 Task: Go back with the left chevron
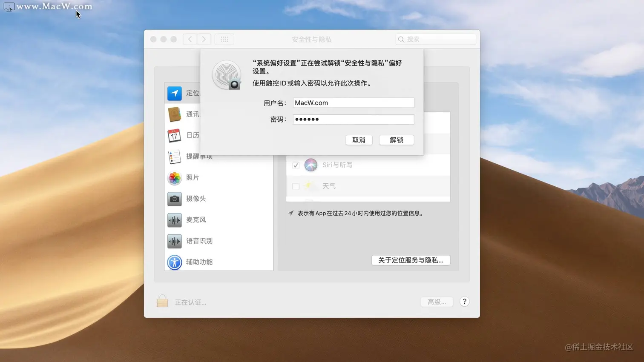click(x=190, y=39)
